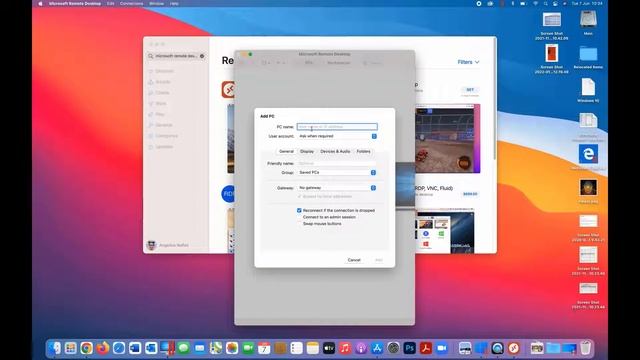Launch Firefox from the dock
Viewport: 640px width, 360px height.
click(102, 348)
